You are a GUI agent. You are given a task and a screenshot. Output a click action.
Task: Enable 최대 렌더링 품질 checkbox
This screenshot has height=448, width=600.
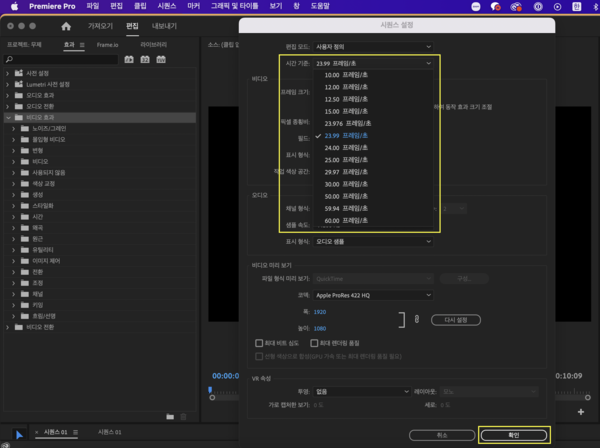click(314, 343)
